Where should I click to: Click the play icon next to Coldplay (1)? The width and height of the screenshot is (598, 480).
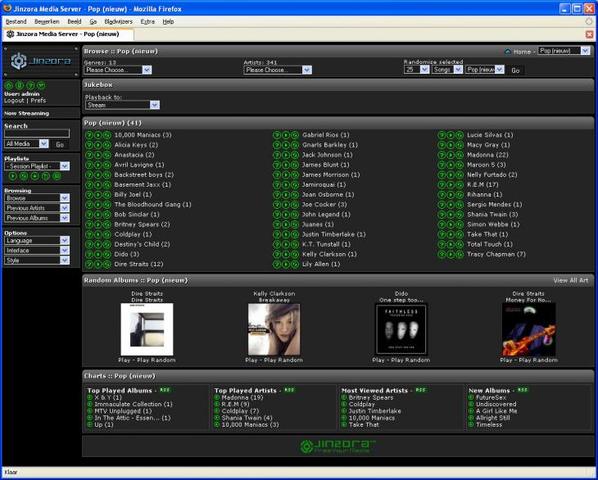click(98, 234)
